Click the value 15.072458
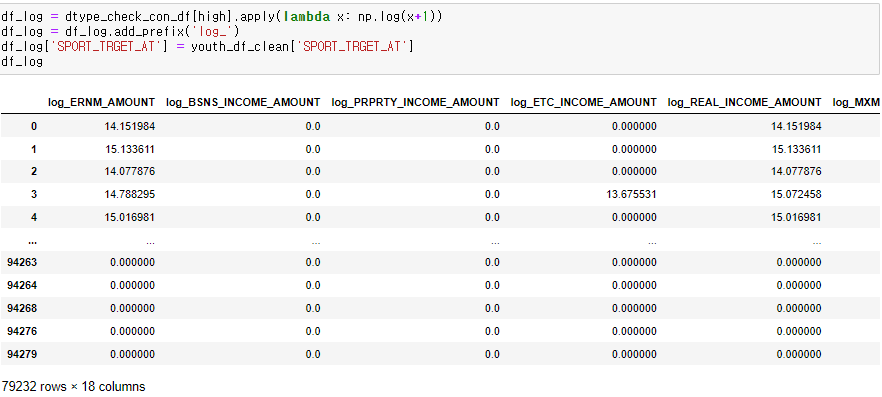The height and width of the screenshot is (397, 882). click(x=796, y=195)
